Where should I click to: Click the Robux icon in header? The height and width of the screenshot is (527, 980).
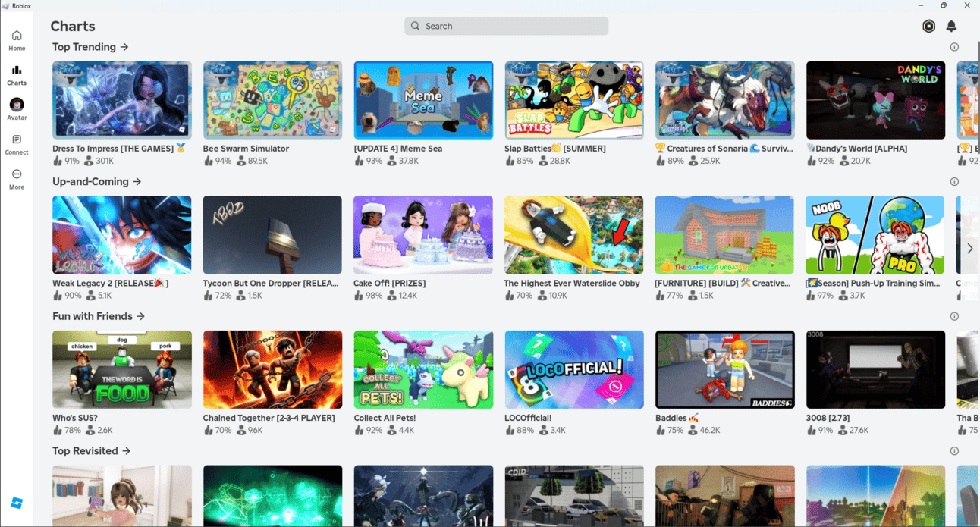click(x=928, y=26)
